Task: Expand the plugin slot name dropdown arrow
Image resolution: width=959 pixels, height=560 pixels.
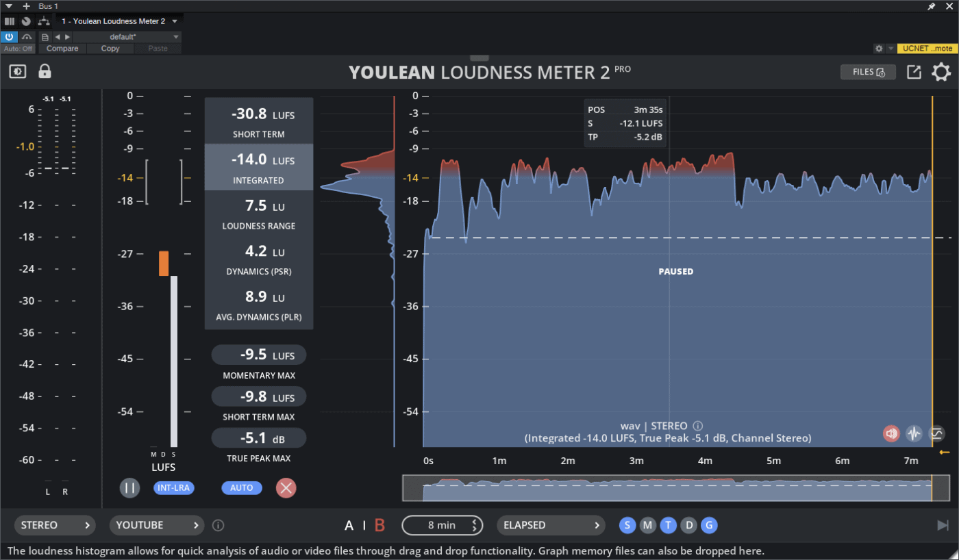Action: [175, 21]
